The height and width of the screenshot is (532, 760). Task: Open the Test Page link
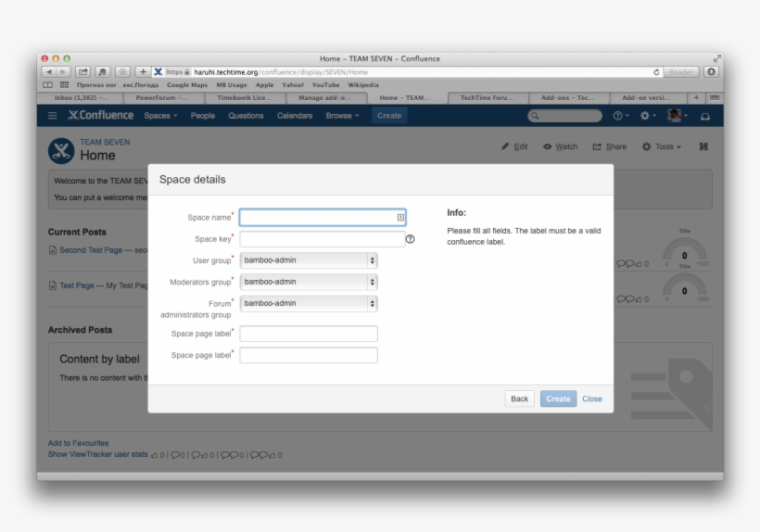pos(77,285)
